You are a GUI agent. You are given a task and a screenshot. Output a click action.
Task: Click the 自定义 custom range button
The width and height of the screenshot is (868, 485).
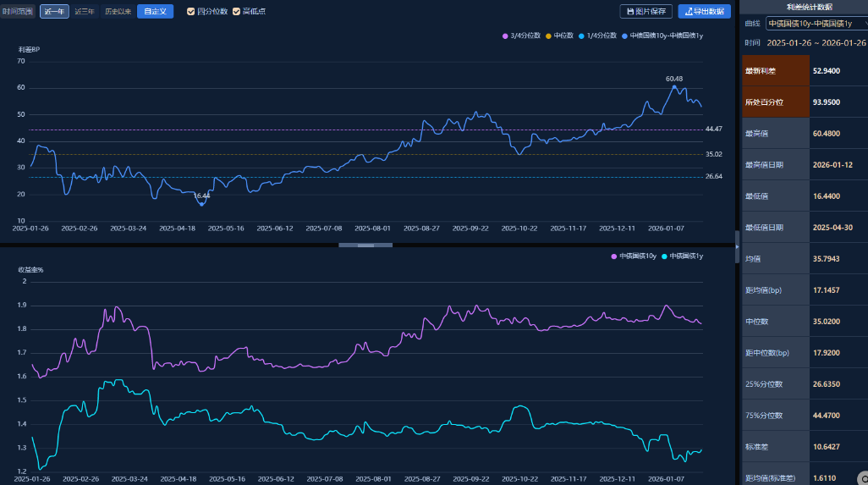(x=155, y=12)
